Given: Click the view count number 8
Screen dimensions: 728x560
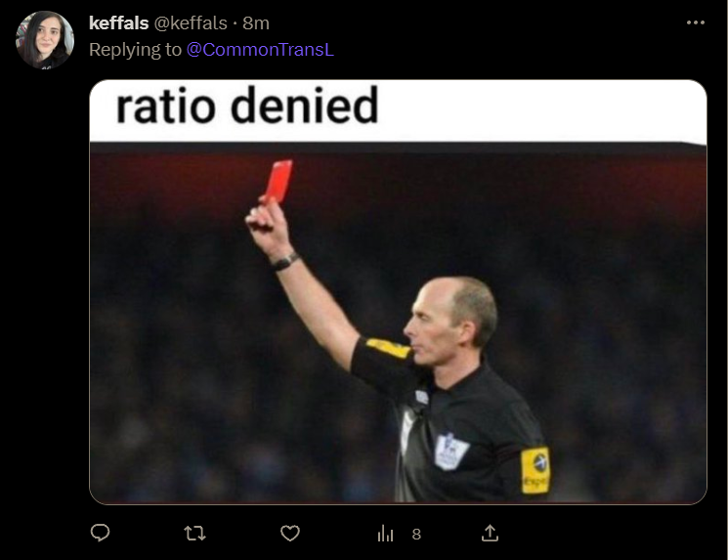Looking at the screenshot, I should (x=416, y=534).
